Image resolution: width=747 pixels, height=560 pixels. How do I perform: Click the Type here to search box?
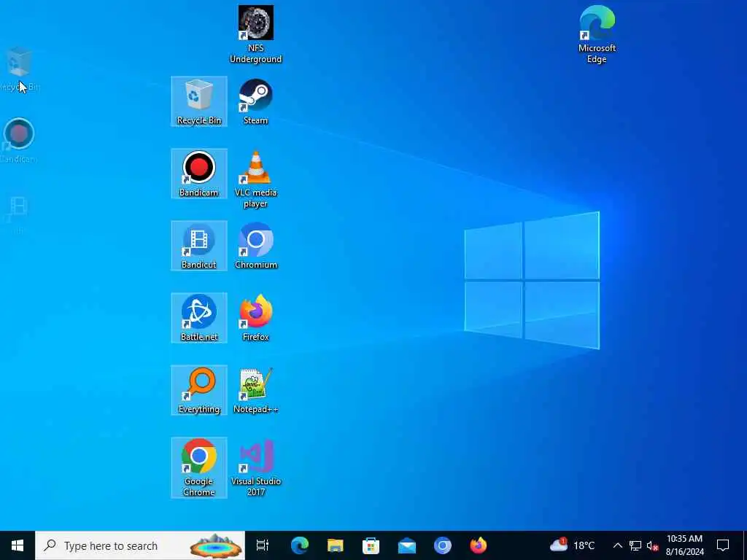click(x=140, y=545)
